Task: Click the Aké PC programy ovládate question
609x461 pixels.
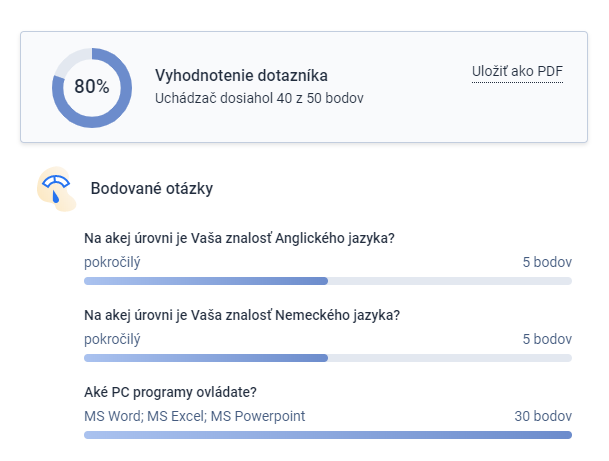Action: tap(170, 392)
